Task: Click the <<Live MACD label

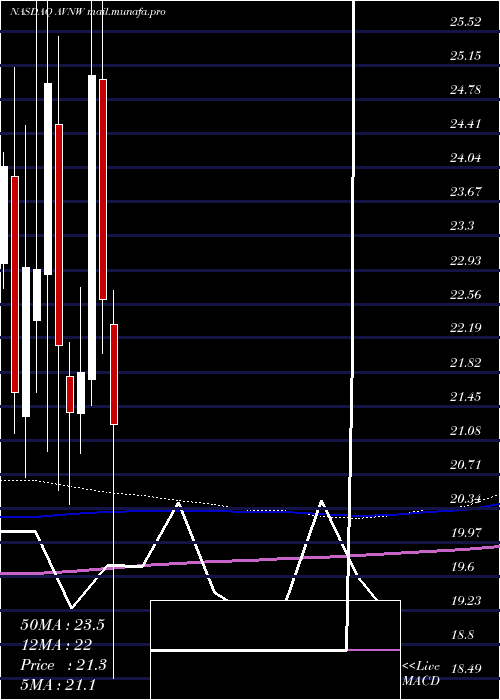Action: (421, 673)
